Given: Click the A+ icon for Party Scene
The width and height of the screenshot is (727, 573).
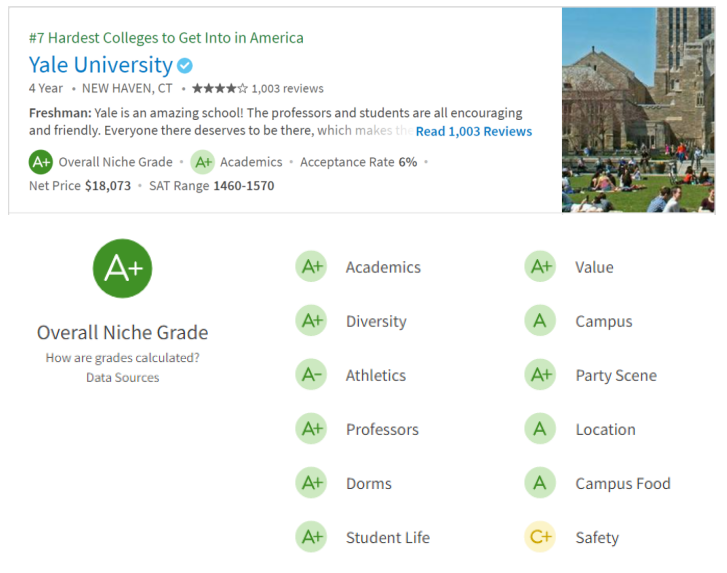Looking at the screenshot, I should pos(540,375).
